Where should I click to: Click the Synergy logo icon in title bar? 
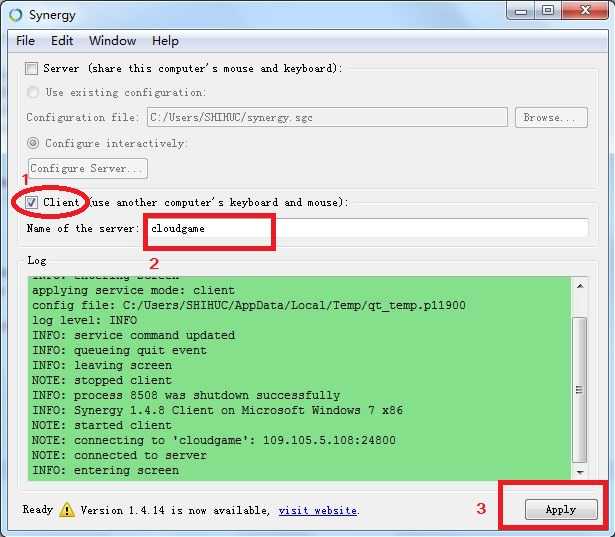coord(16,15)
